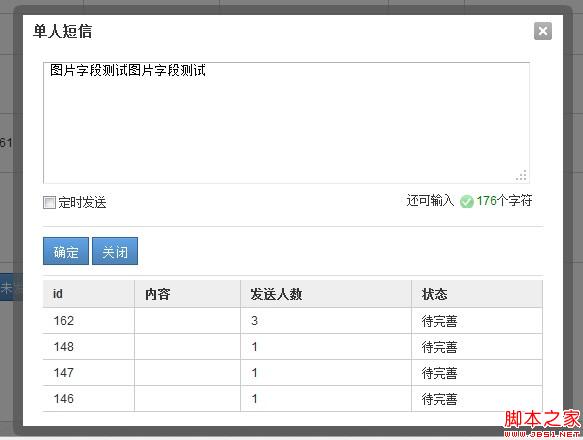Image resolution: width=583 pixels, height=440 pixels.
Task: Select the row with id 147
Action: 293,373
